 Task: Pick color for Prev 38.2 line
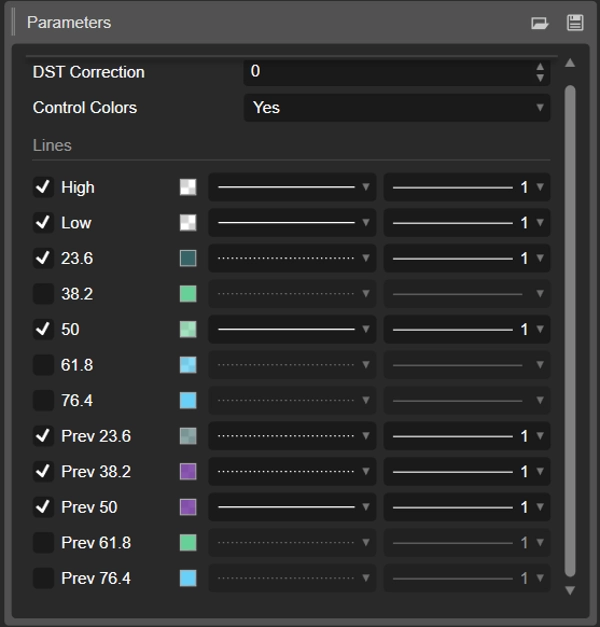click(188, 472)
